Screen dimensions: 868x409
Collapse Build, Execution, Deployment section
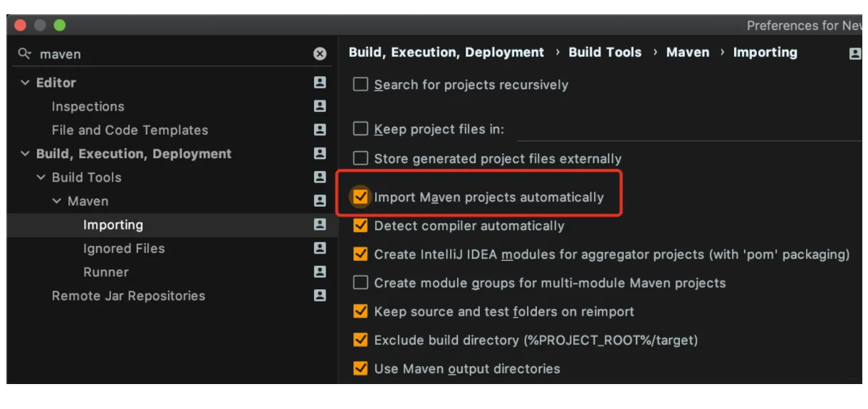26,154
